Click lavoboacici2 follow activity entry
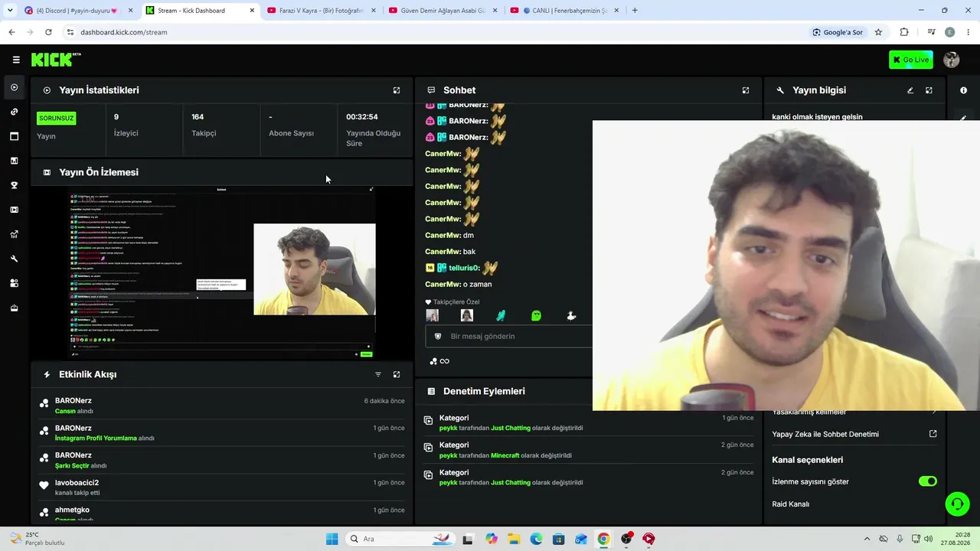Image resolution: width=980 pixels, height=551 pixels. click(x=222, y=487)
